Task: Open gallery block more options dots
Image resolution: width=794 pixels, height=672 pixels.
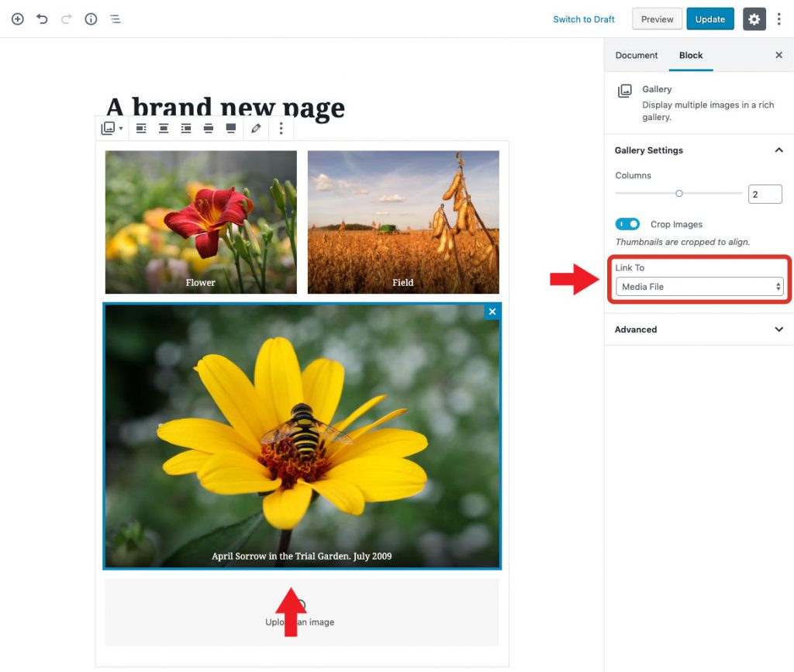Action: tap(281, 129)
